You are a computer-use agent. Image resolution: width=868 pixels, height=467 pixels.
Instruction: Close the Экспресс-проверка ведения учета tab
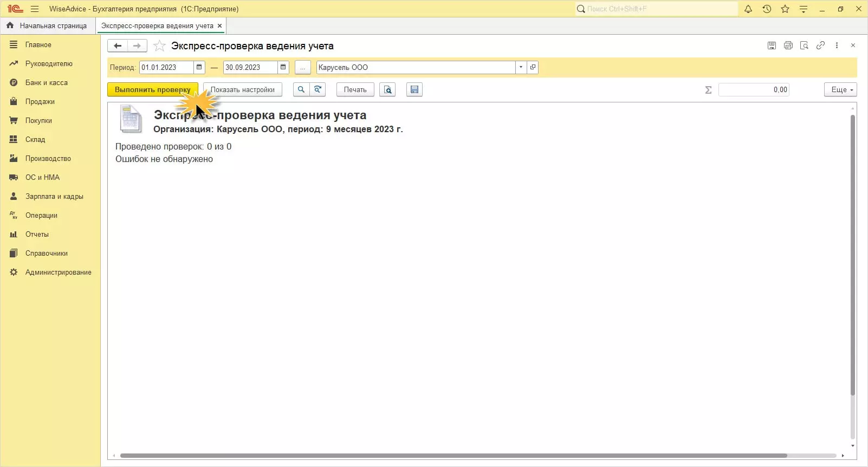point(219,25)
